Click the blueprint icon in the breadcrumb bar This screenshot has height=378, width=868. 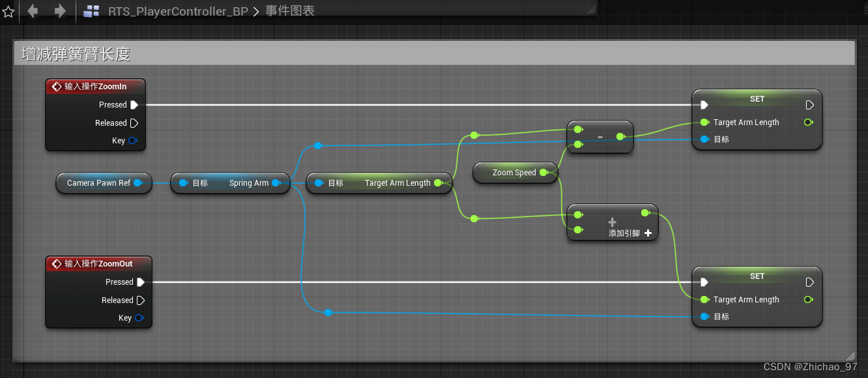[x=90, y=10]
